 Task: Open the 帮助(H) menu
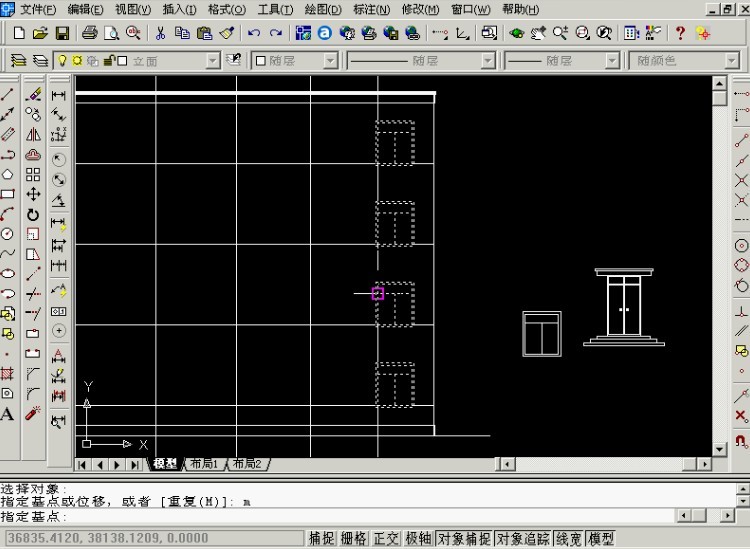[520, 9]
